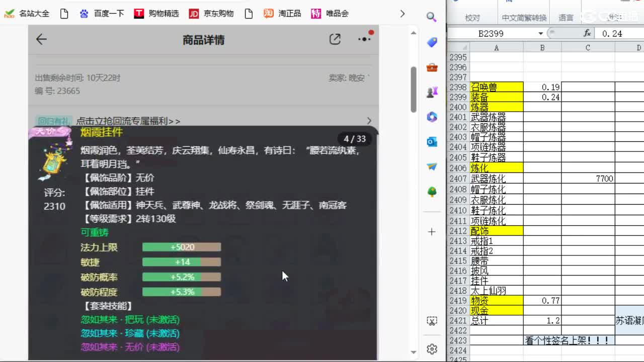The height and width of the screenshot is (362, 644).
Task: Click the 法力上限 +5020 stat bar
Action: tap(181, 247)
